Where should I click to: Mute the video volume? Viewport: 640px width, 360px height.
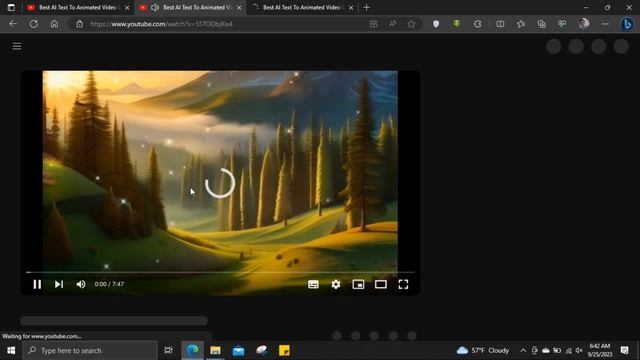point(81,284)
